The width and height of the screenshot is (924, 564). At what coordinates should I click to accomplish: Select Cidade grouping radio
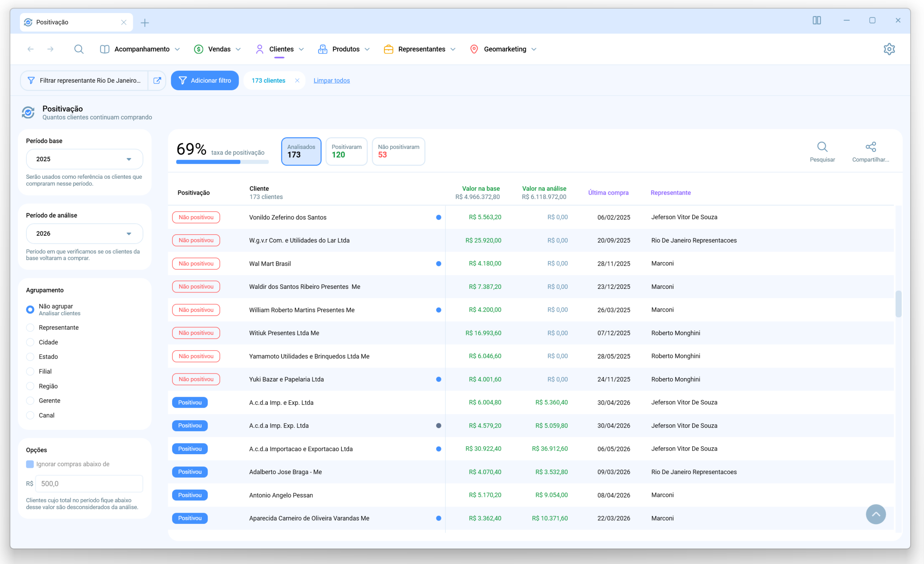click(30, 342)
